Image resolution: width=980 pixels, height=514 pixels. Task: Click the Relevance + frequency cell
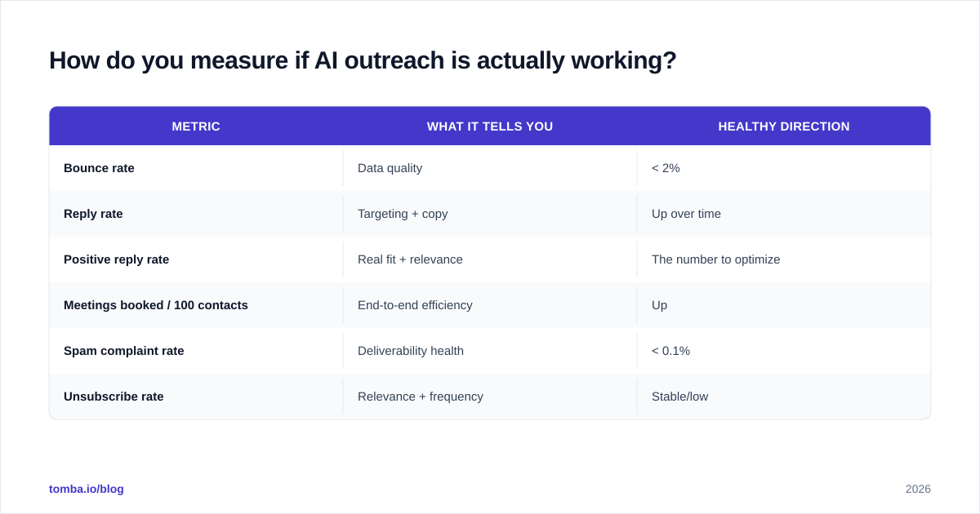[x=490, y=397]
